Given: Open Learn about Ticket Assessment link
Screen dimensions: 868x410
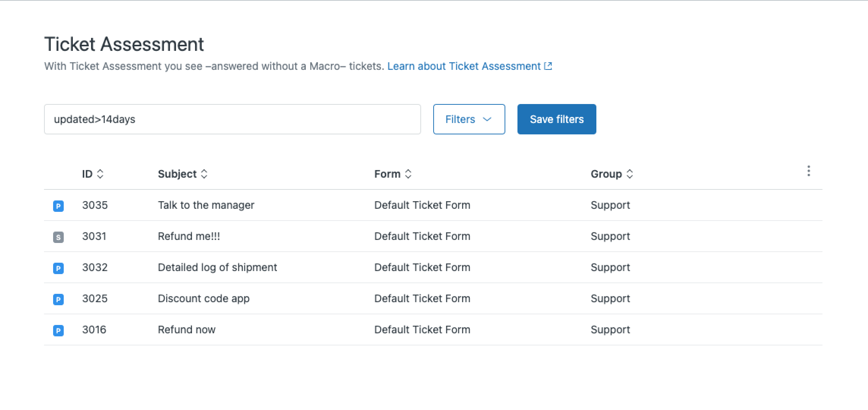Looking at the screenshot, I should pyautogui.click(x=469, y=66).
